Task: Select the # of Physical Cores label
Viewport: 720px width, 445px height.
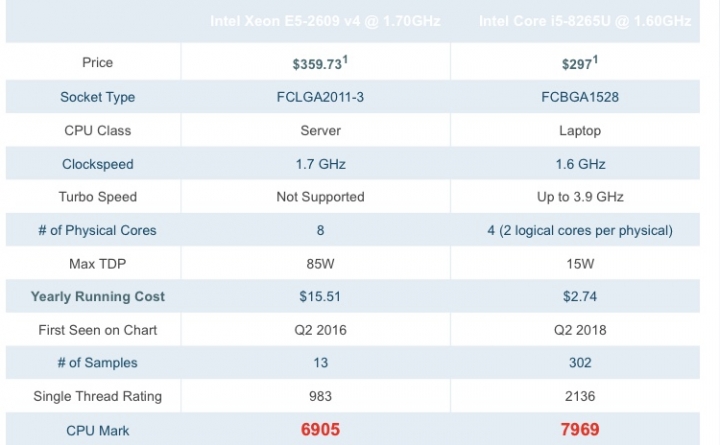Action: pos(97,230)
